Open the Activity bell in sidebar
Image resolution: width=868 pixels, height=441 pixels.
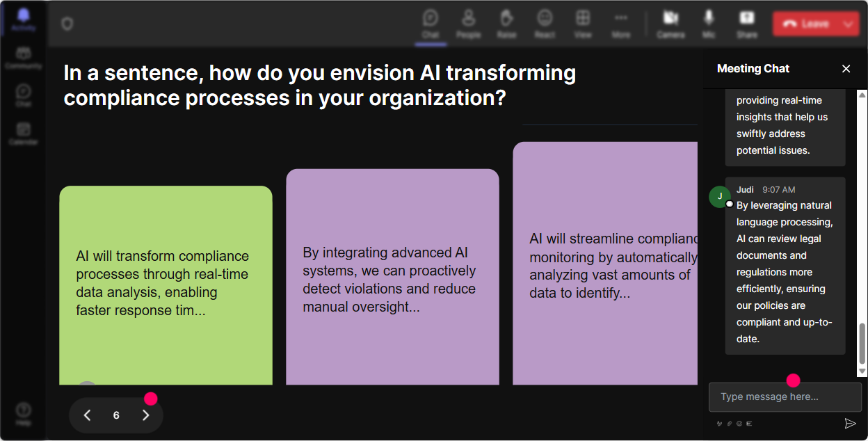click(x=24, y=19)
